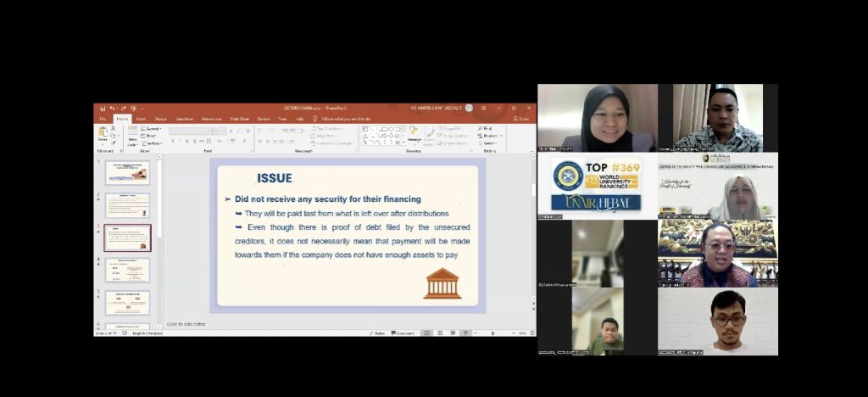The width and height of the screenshot is (868, 397).
Task: Click Fit slide to window icon
Action: point(532,333)
